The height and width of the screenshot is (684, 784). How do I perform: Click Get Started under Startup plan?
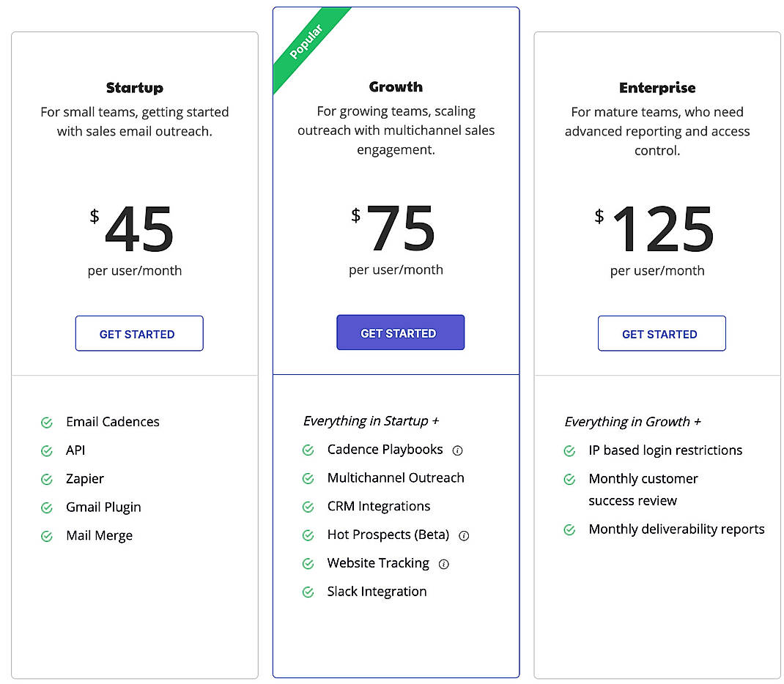pos(138,334)
